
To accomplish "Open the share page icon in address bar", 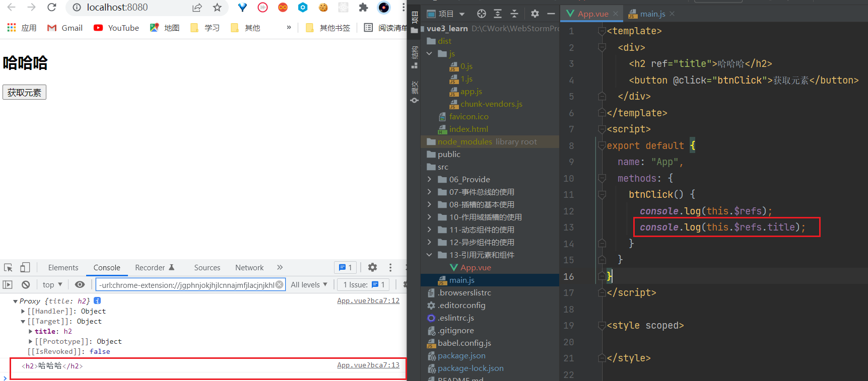I will [197, 7].
